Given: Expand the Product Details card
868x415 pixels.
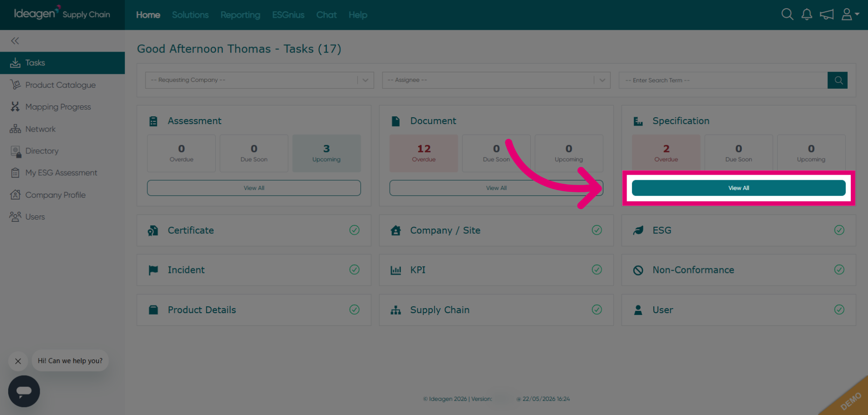Looking at the screenshot, I should (254, 310).
